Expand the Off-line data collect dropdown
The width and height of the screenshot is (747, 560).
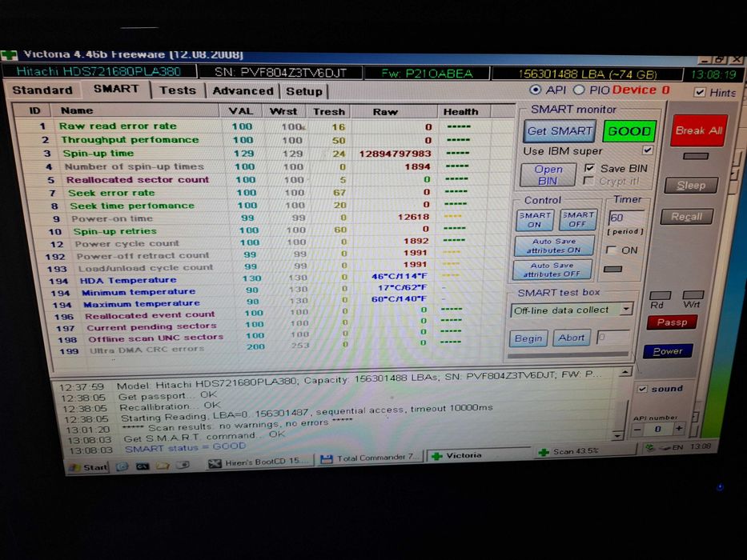click(626, 310)
